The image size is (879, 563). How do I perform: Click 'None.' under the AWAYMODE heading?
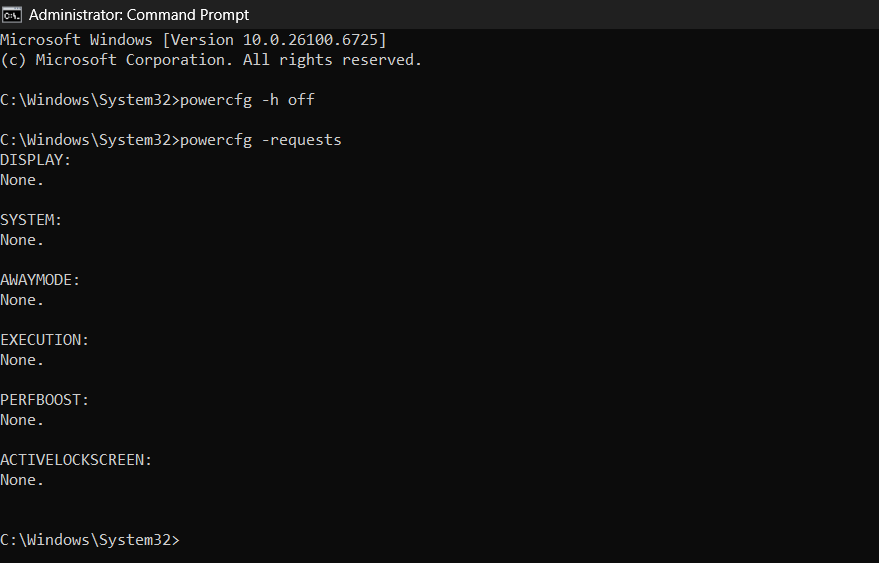point(22,300)
